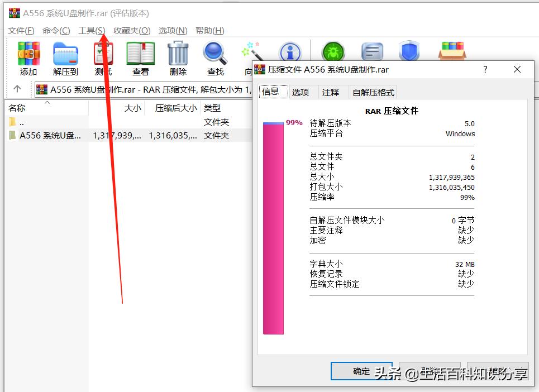This screenshot has height=392, width=539.
Task: Switch to the 选项 tab
Action: pos(302,92)
